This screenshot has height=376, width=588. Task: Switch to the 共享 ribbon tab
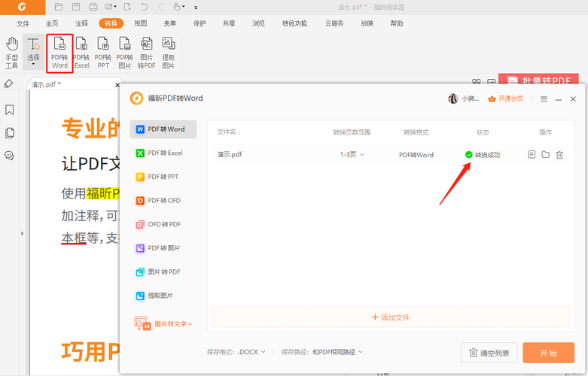click(x=229, y=23)
